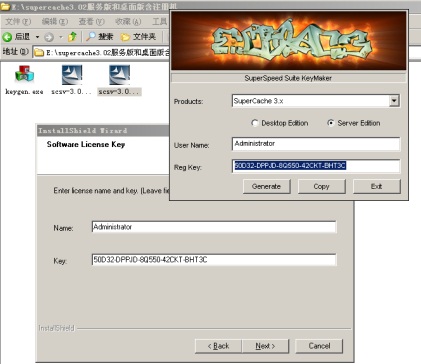The image size is (421, 364).
Task: Click the Copy button in KeyMaker
Action: point(321,187)
